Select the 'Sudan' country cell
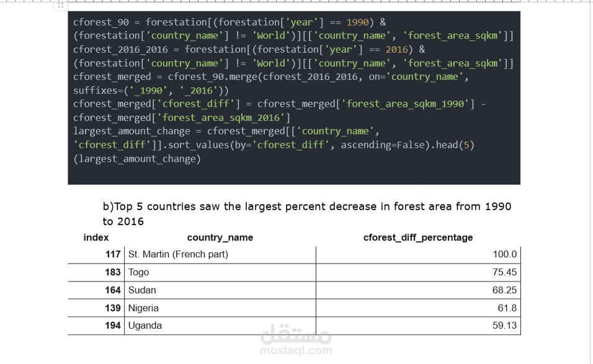 click(x=220, y=290)
